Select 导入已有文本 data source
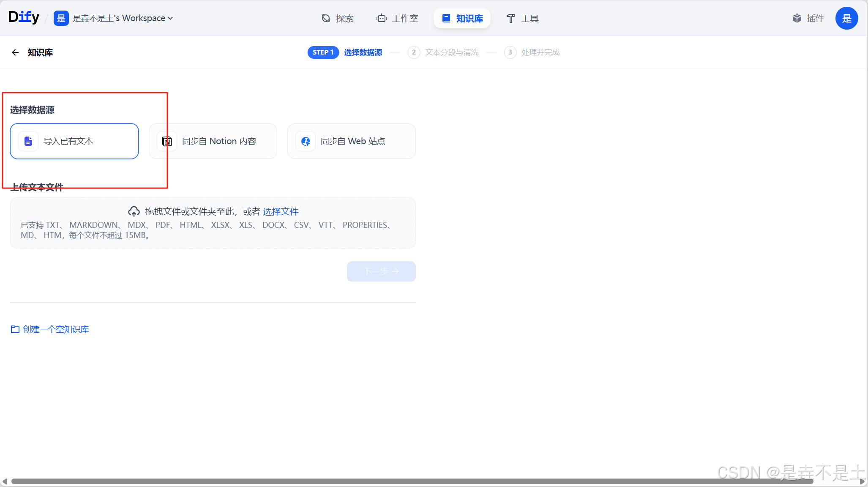The height and width of the screenshot is (487, 868). click(74, 141)
